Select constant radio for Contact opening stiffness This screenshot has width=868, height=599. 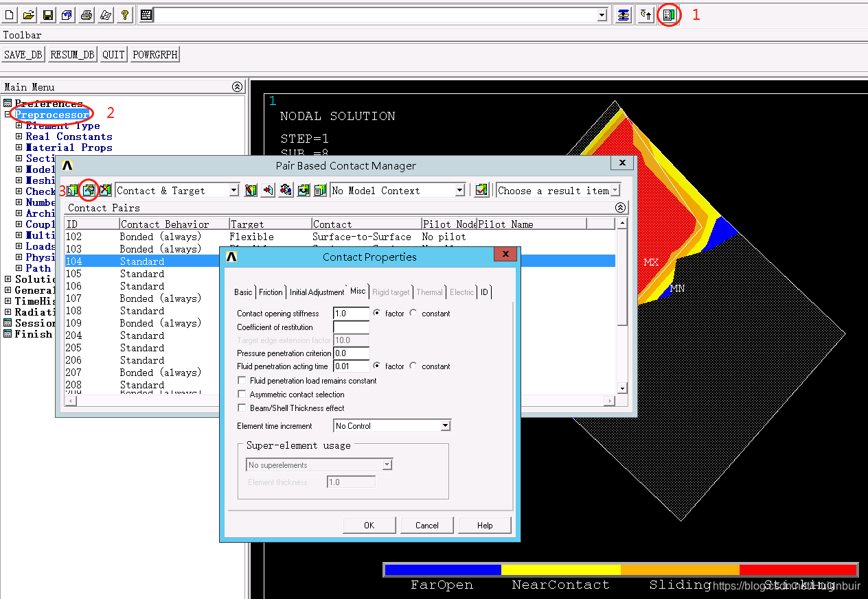[413, 314]
